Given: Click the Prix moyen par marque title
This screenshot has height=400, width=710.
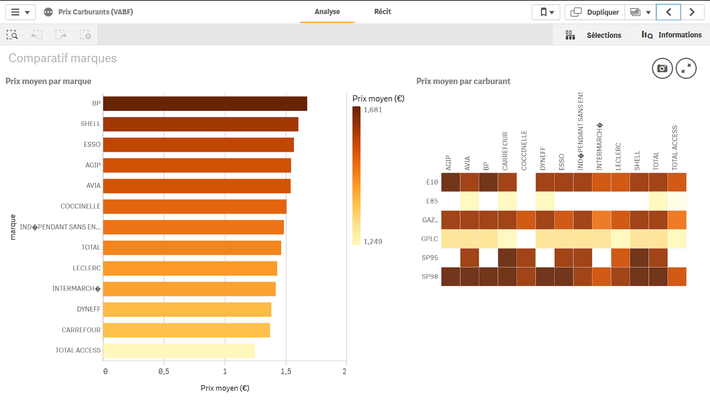Looking at the screenshot, I should click(x=48, y=81).
